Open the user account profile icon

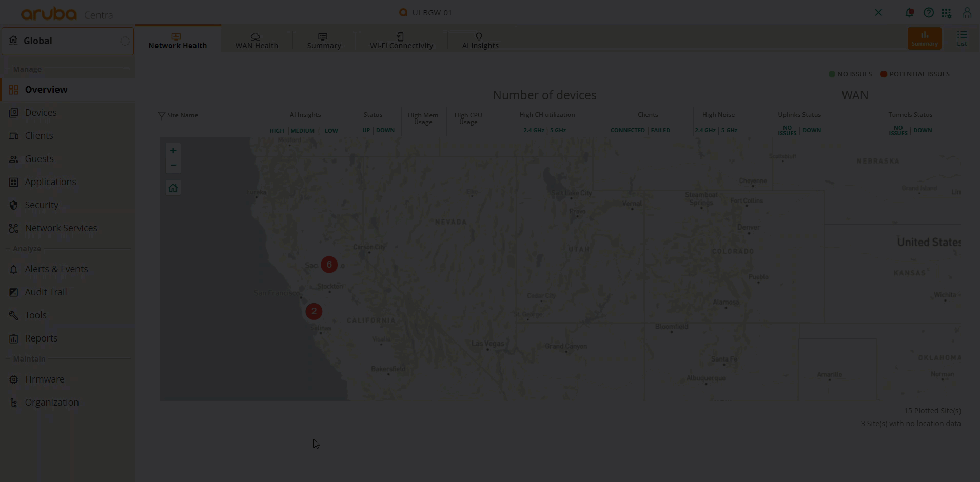(x=967, y=13)
